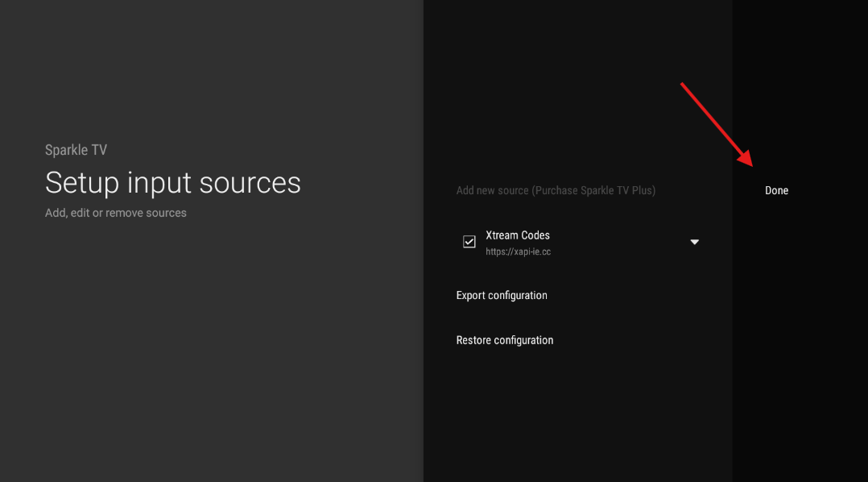This screenshot has width=868, height=482.
Task: Toggle the Xtream Codes source checkbox
Action: point(469,242)
